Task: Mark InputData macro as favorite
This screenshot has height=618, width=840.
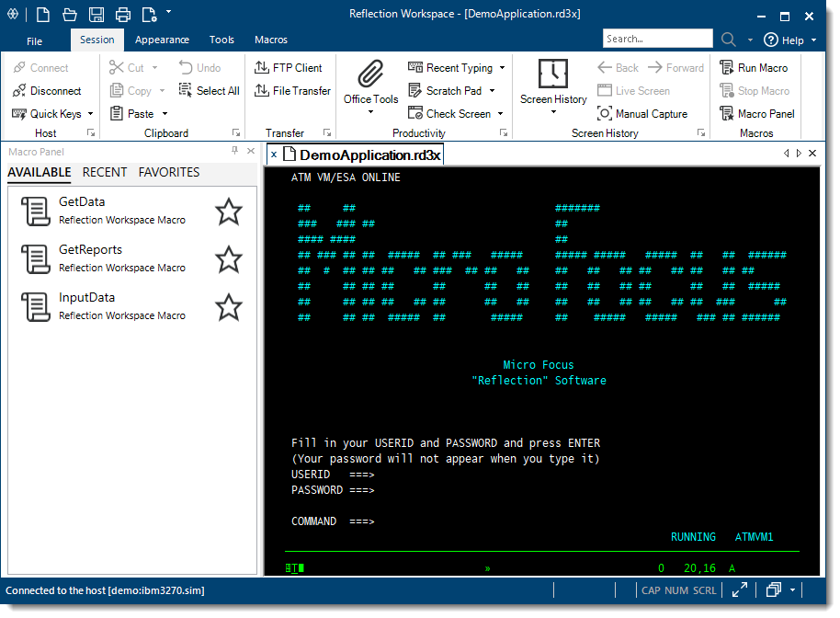Action: [228, 307]
